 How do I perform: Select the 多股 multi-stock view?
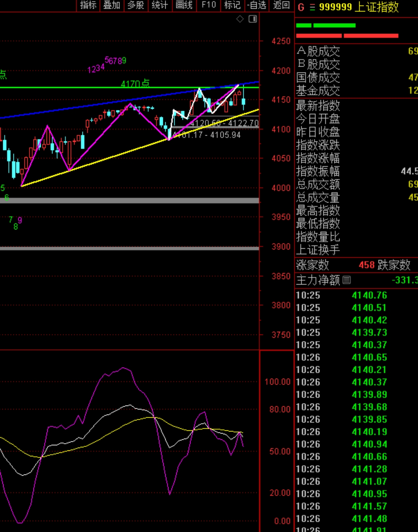(x=136, y=5)
